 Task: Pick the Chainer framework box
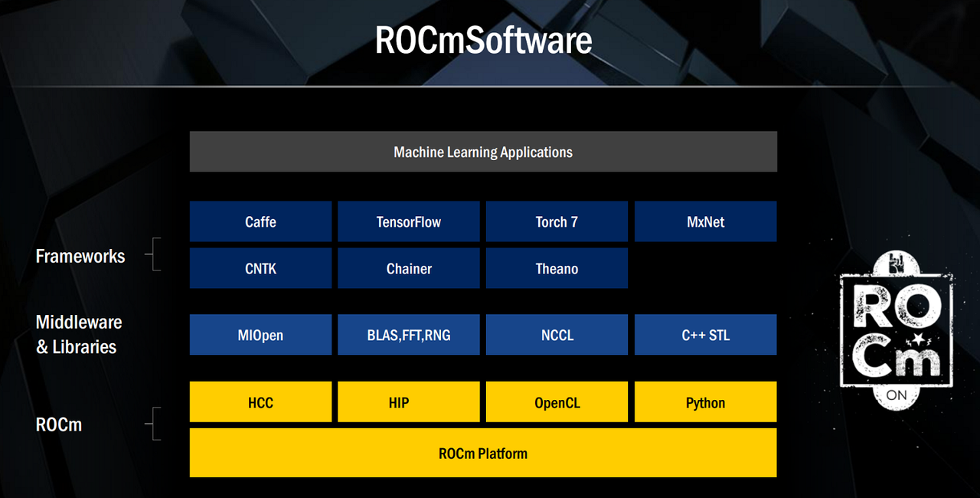[409, 268]
